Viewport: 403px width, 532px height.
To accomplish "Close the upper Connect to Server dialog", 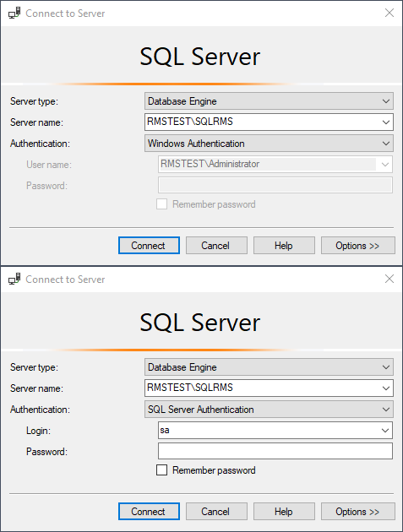I will click(389, 13).
